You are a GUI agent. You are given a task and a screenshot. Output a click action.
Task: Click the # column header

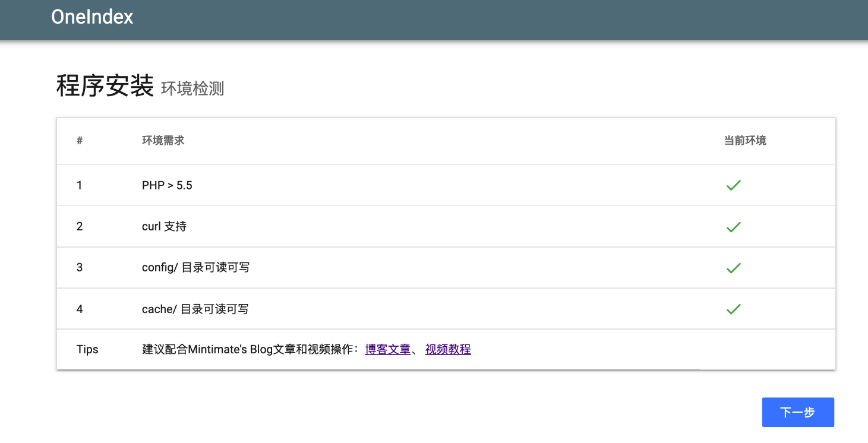point(80,141)
